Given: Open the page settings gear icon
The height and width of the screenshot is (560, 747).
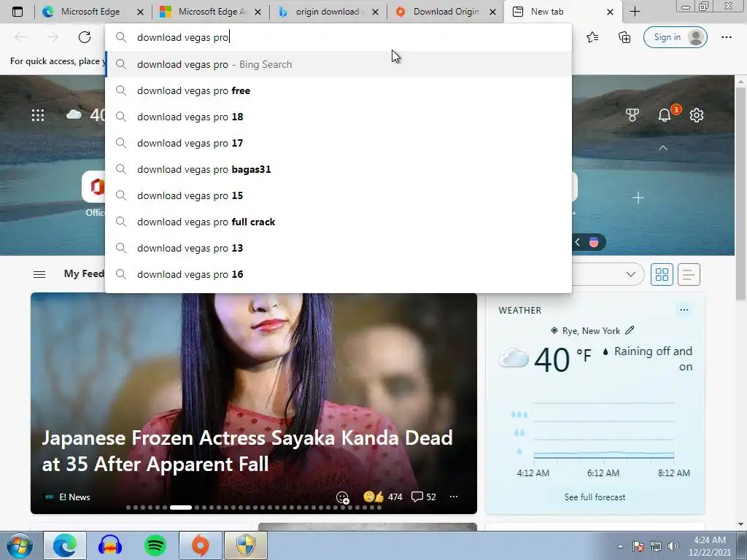Looking at the screenshot, I should (x=697, y=114).
